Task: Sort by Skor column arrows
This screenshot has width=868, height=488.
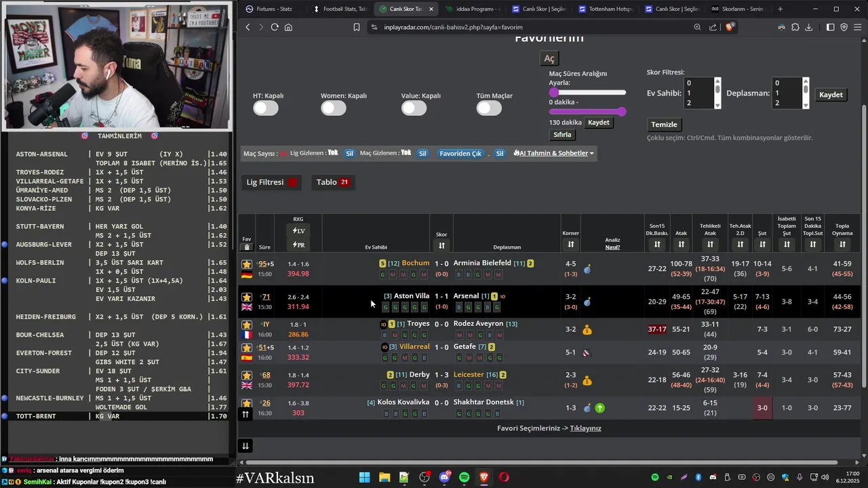Action: 441,245
